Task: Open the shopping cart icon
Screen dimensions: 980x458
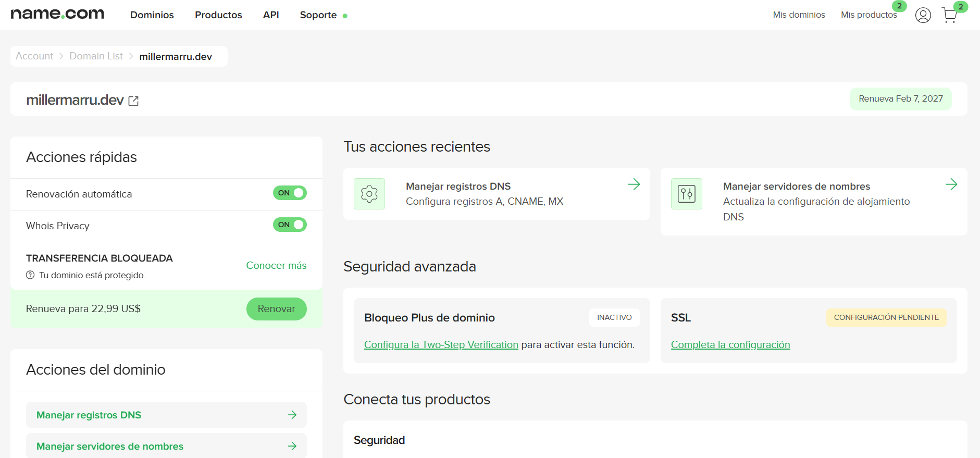Action: 950,16
